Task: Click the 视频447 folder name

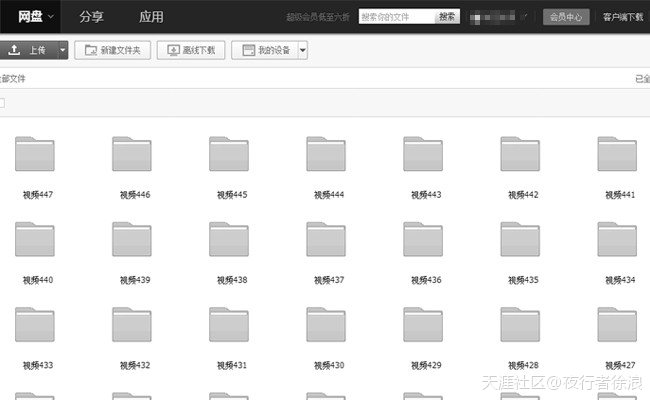Action: click(38, 195)
